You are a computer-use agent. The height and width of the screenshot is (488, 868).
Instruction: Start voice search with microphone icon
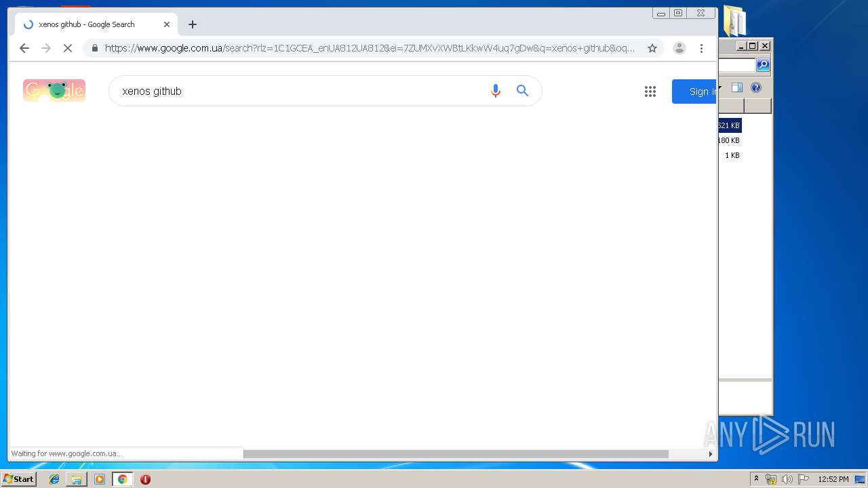tap(496, 91)
